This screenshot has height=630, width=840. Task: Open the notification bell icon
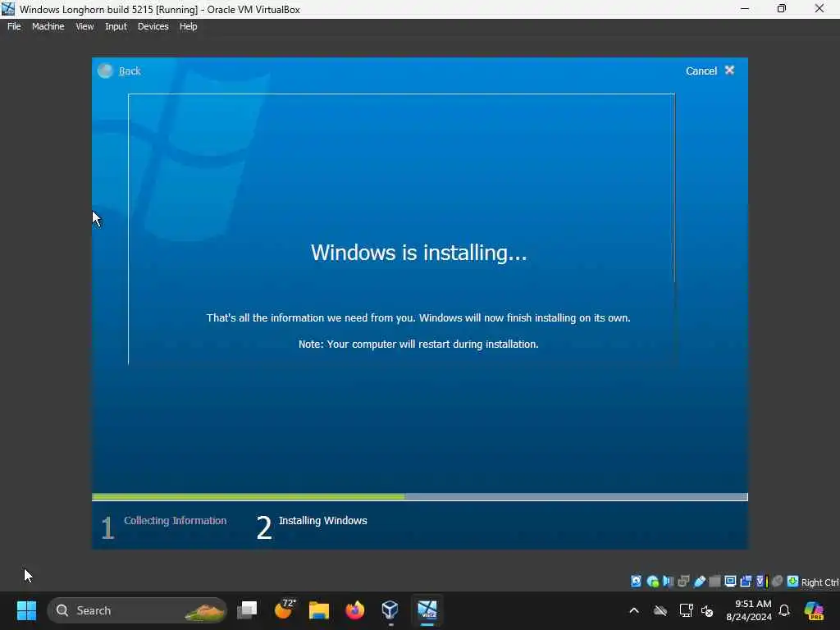784,610
